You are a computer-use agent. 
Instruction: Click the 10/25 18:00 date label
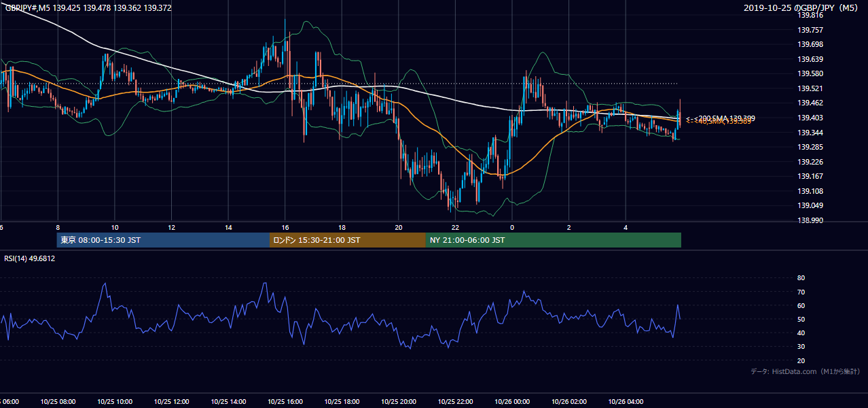click(x=342, y=401)
